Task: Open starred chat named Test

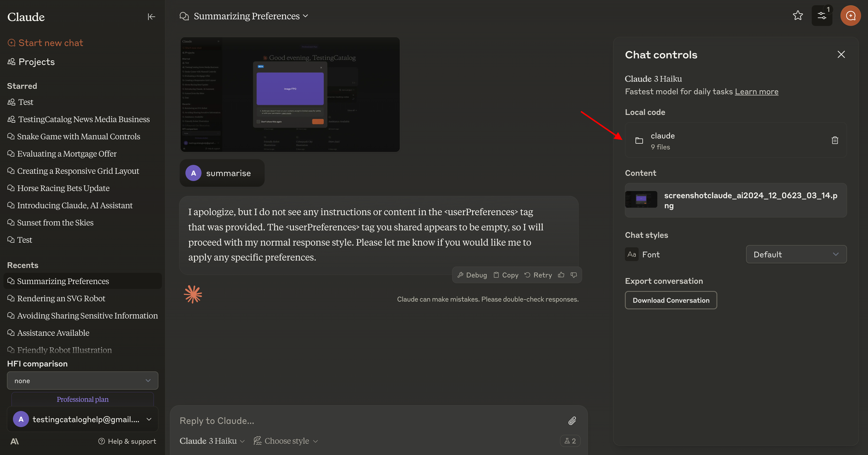Action: click(20, 240)
